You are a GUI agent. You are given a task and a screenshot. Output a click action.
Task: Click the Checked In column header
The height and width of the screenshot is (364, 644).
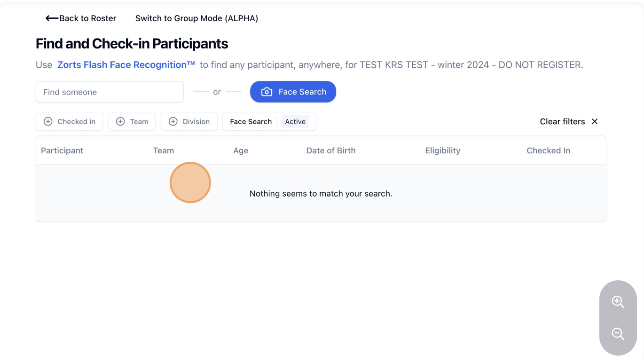coord(548,150)
